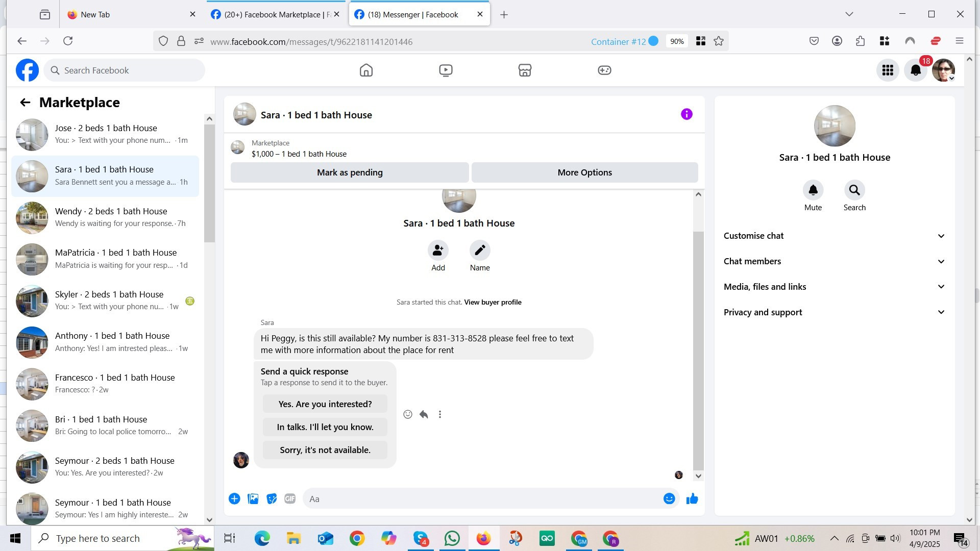Open Skyler 2 beds 1 bath conversation

coord(105,301)
